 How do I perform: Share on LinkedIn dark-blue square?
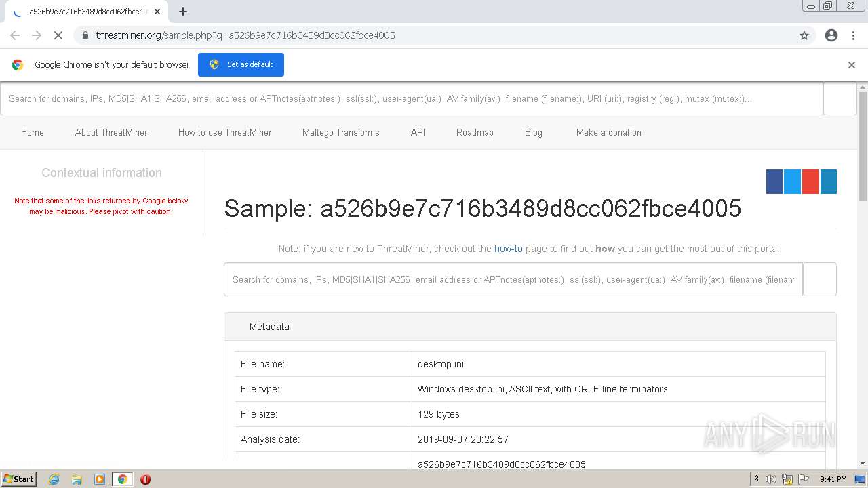[x=829, y=182]
